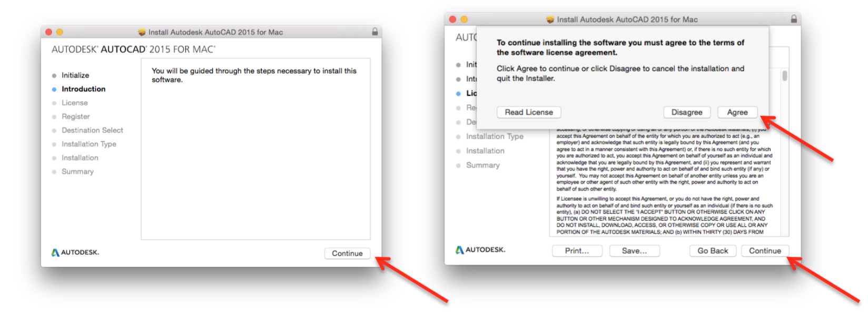Click the Go Back button
Viewport: 868px width, 315px height.
click(x=713, y=251)
